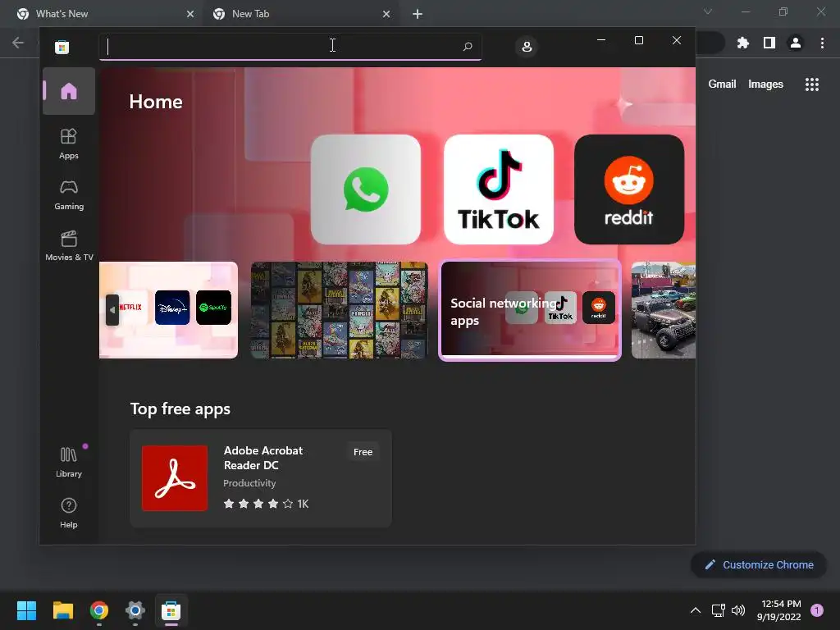The image size is (840, 630).
Task: Open the reddit featured app tile
Action: coord(629,189)
